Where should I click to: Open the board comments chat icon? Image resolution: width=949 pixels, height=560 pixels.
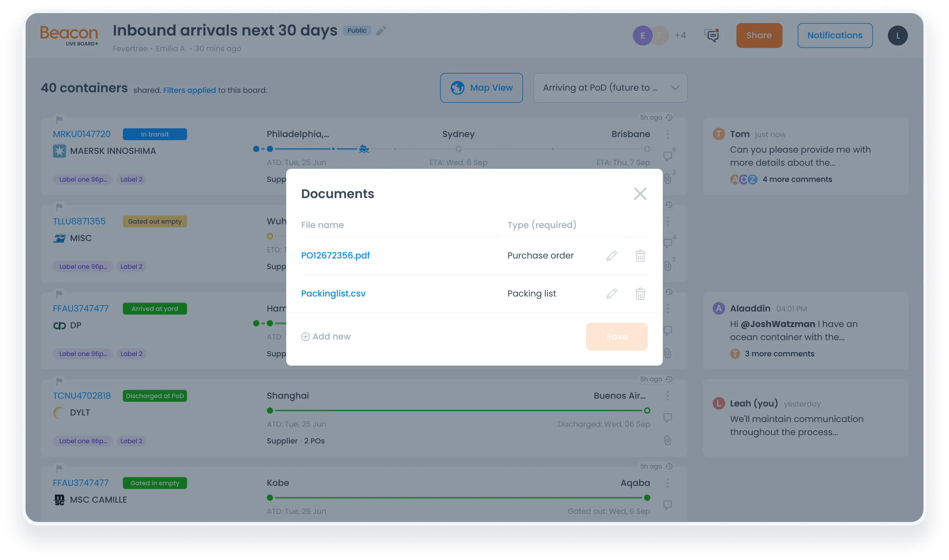click(712, 36)
